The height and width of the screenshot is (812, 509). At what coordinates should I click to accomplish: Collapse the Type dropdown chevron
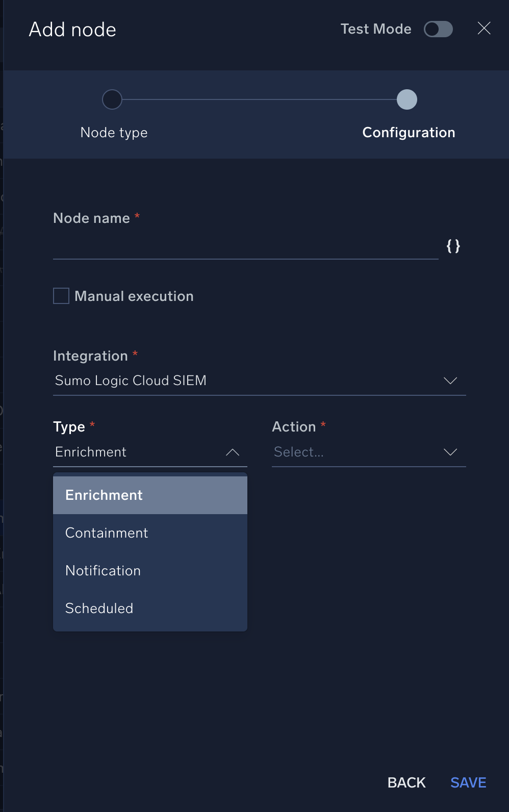pyautogui.click(x=233, y=452)
